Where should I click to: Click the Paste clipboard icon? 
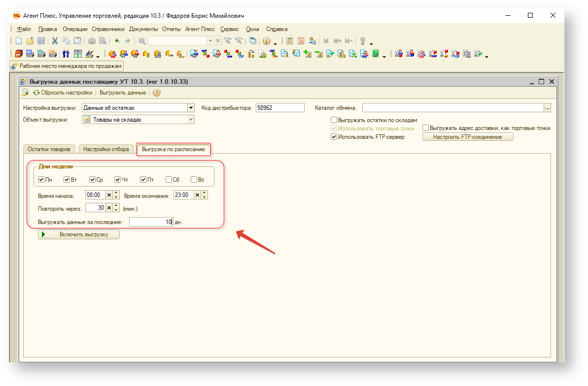pyautogui.click(x=77, y=41)
